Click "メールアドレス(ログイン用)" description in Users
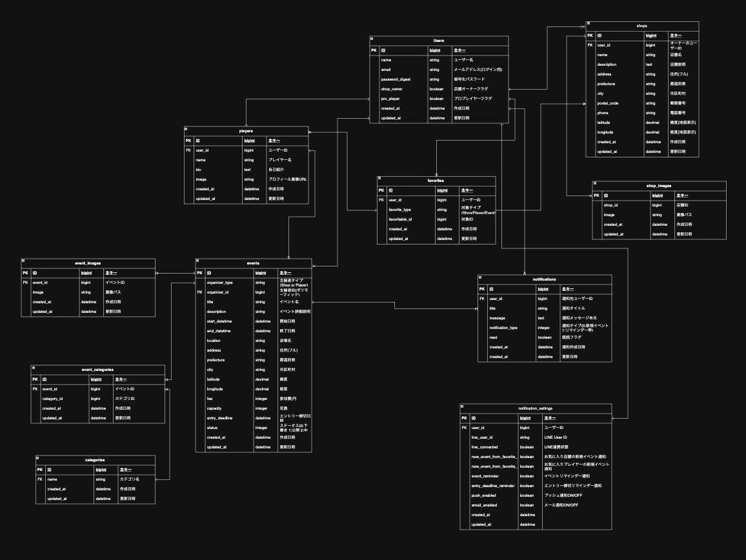746x560 pixels. pyautogui.click(x=478, y=70)
